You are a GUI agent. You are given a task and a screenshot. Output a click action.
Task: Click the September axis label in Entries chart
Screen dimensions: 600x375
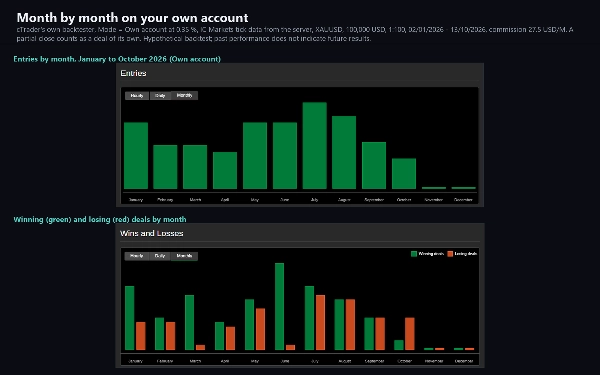click(x=374, y=199)
